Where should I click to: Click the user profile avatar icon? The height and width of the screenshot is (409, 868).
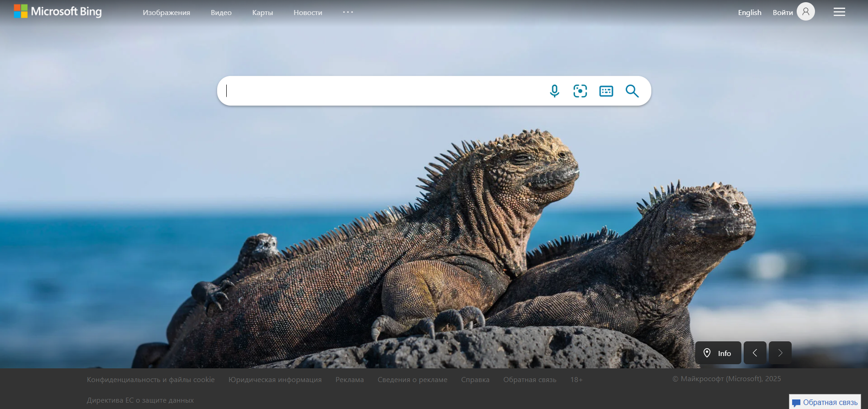806,11
